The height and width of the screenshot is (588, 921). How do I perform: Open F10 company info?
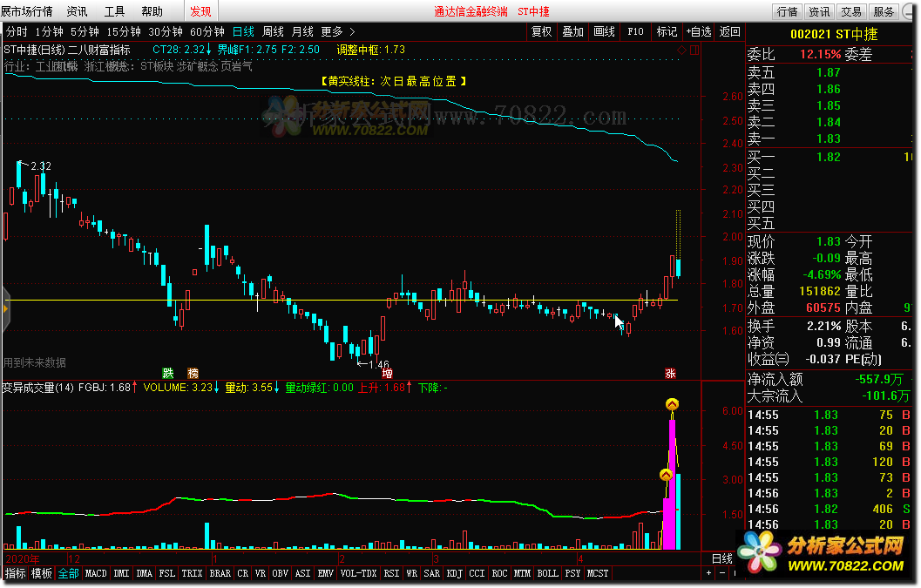click(x=635, y=31)
